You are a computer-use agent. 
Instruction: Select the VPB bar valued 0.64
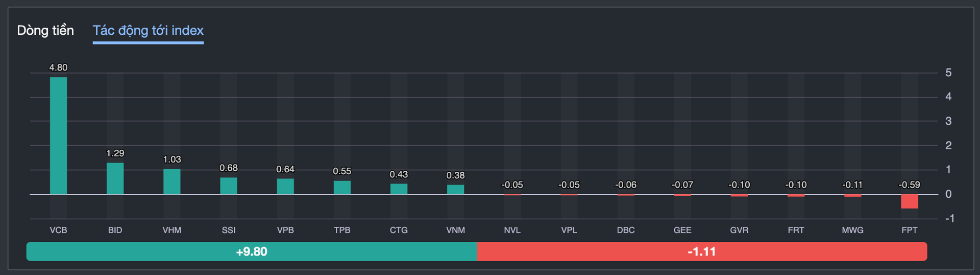click(285, 186)
